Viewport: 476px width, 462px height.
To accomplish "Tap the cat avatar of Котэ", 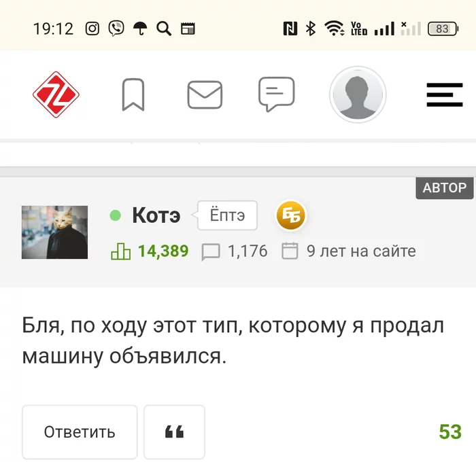I will point(54,232).
